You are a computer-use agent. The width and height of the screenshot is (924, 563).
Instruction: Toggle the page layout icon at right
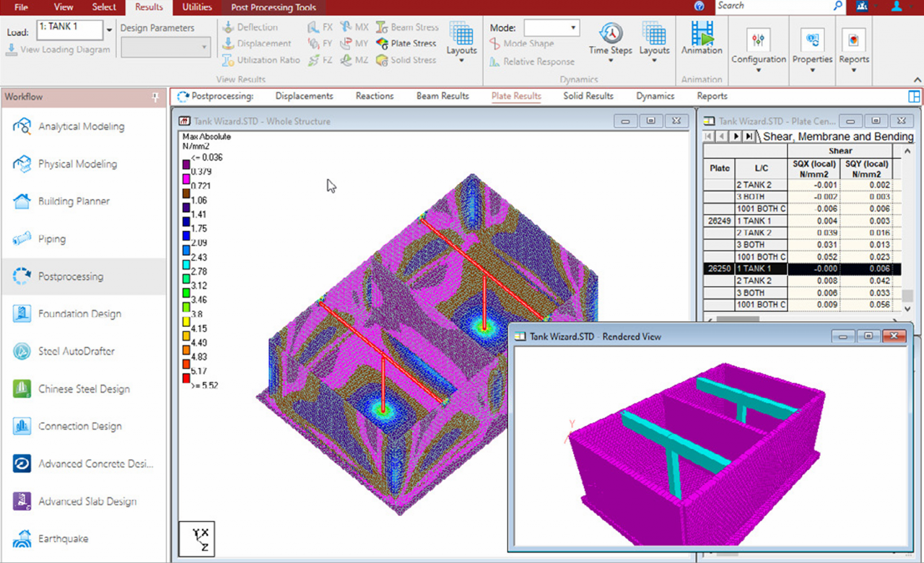[914, 96]
